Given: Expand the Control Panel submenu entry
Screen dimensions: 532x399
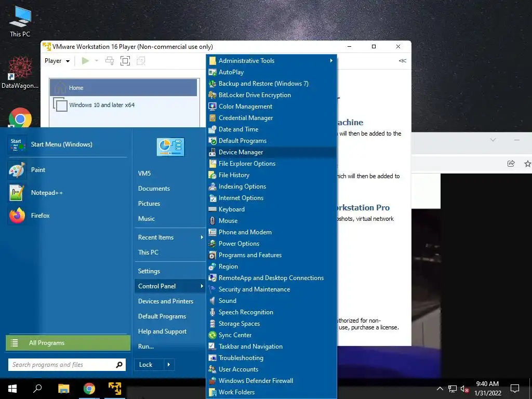Looking at the screenshot, I should 170,286.
